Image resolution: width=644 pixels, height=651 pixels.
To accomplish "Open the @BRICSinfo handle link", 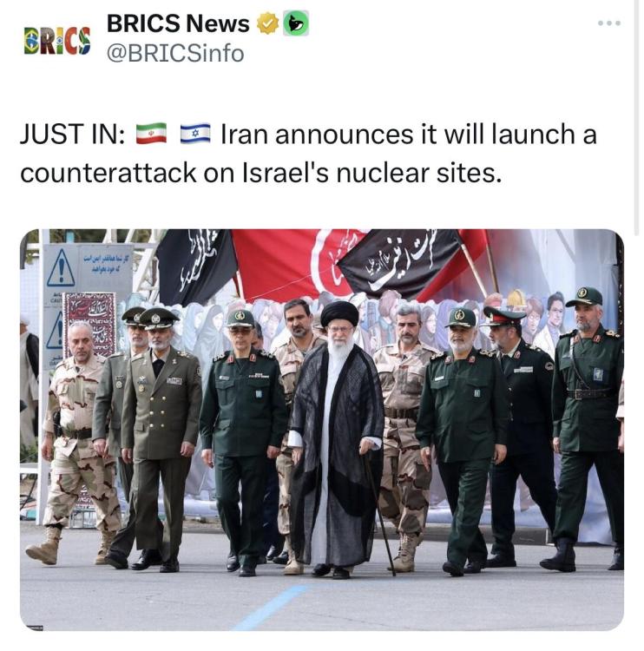I will click(175, 54).
